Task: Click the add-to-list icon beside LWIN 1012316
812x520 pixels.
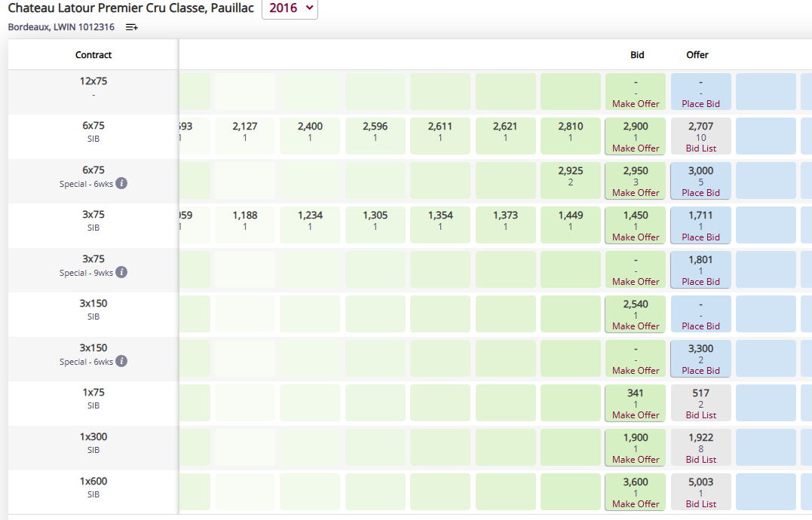Action: [131, 27]
